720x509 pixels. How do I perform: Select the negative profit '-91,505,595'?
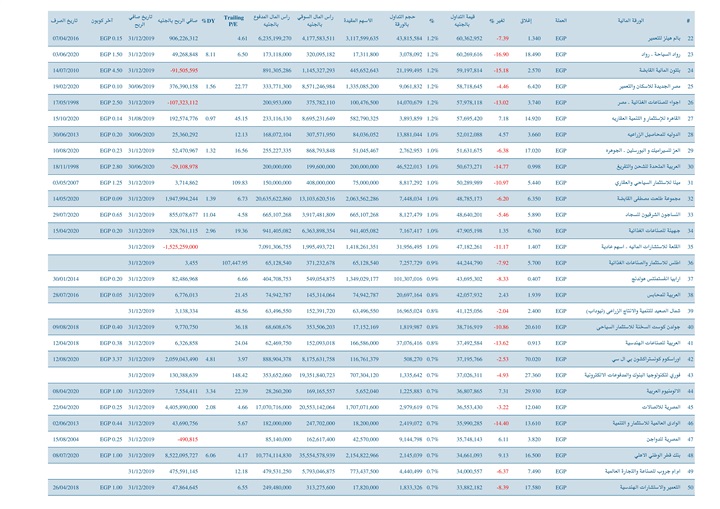[x=184, y=71]
